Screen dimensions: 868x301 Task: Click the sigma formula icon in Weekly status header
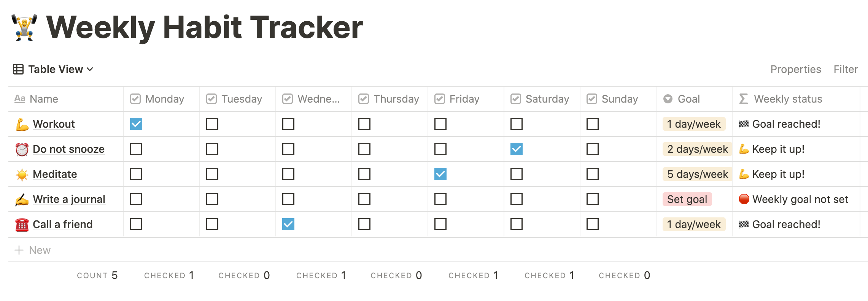744,99
